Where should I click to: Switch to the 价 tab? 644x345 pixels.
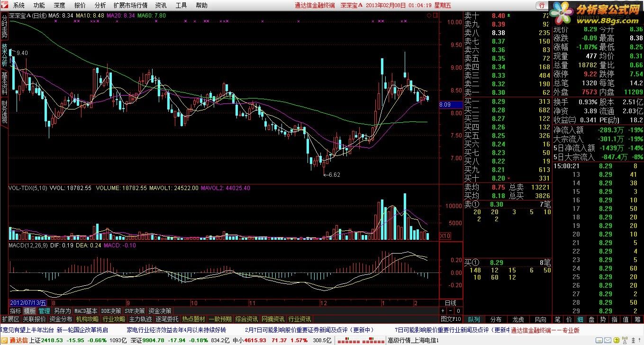(x=569, y=319)
